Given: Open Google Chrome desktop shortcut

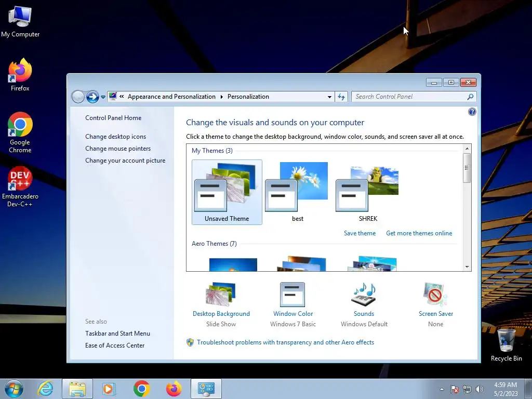Looking at the screenshot, I should pyautogui.click(x=20, y=132).
